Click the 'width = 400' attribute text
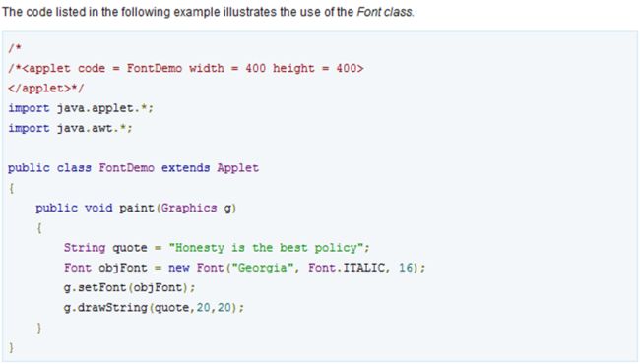Screen dimensions: 640x364 (227, 68)
